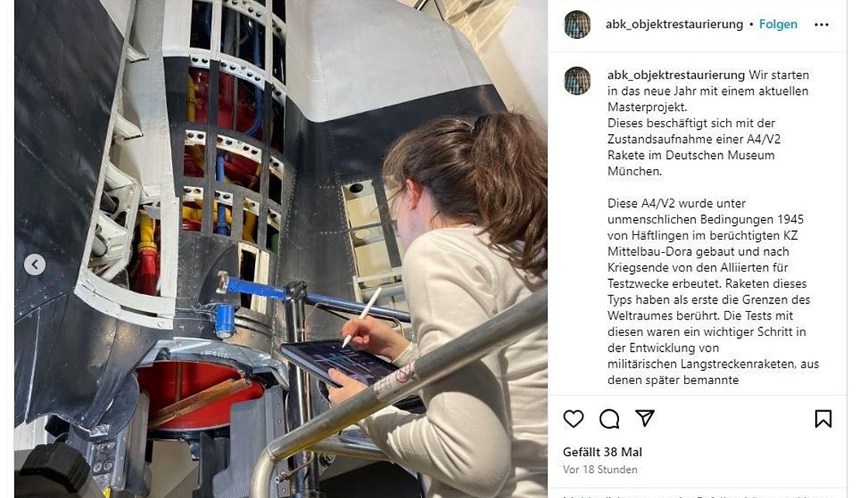The width and height of the screenshot is (868, 498).
Task: Open the Vor 18 Stunden timestamp
Action: (600, 469)
